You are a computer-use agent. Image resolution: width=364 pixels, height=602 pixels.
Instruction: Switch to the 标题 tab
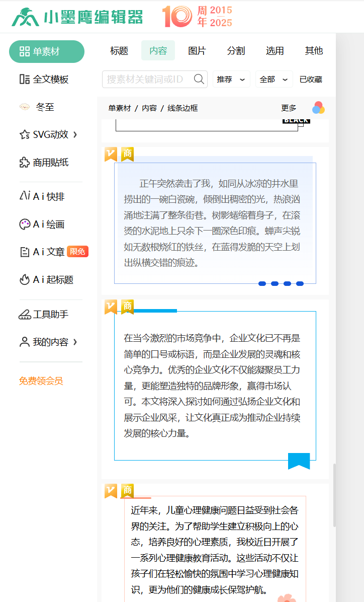click(x=119, y=50)
